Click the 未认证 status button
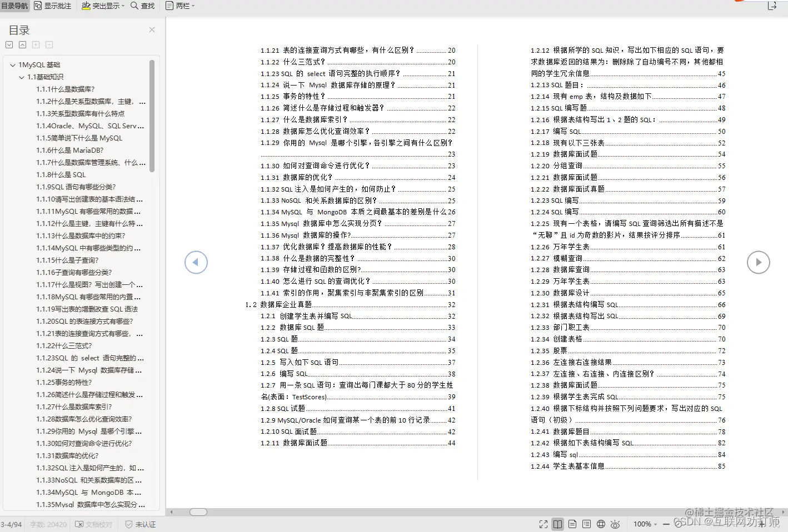 coord(141,524)
